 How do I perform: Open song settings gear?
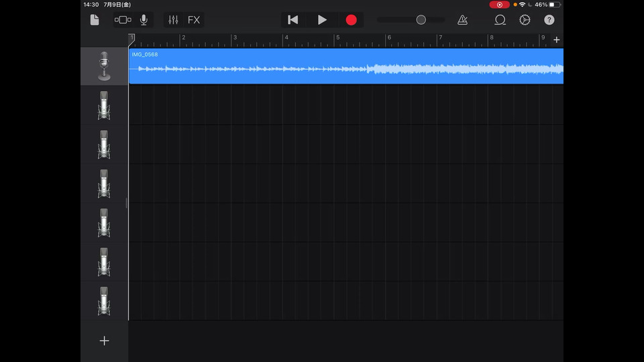point(525,19)
